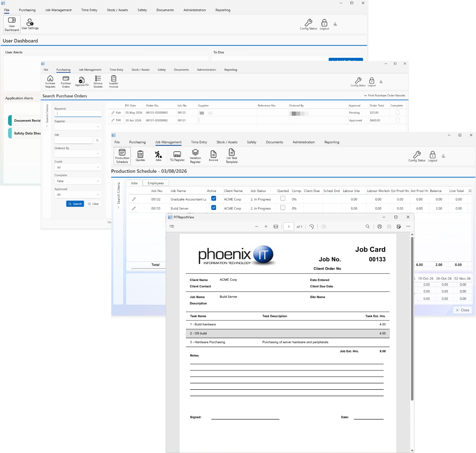Click Edit for order 00133-00000003
The width and height of the screenshot is (476, 453).
[116, 113]
